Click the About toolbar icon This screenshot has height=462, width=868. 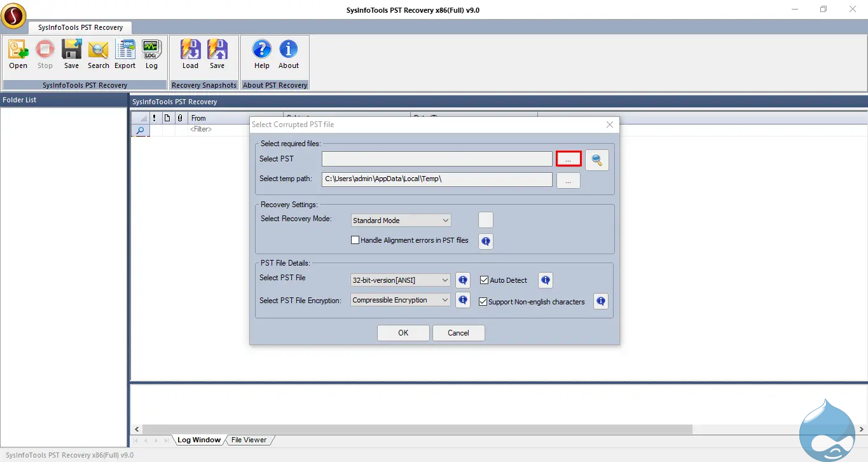click(x=289, y=55)
